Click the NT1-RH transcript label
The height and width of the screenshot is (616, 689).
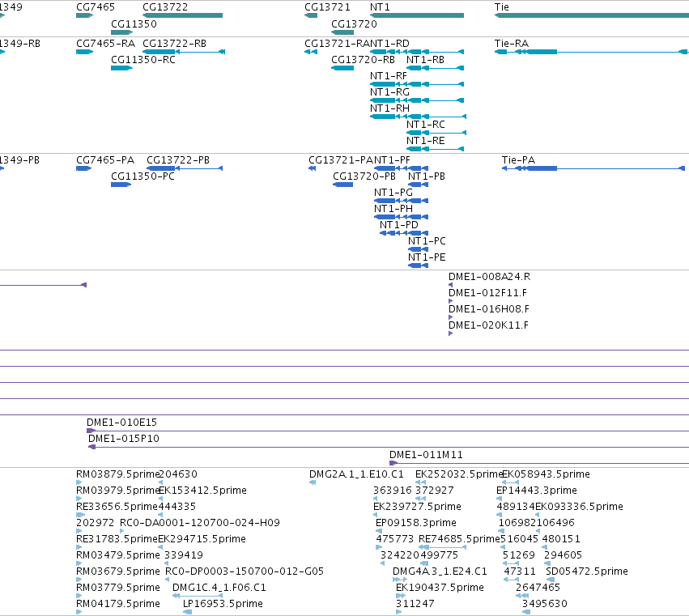coord(389,108)
